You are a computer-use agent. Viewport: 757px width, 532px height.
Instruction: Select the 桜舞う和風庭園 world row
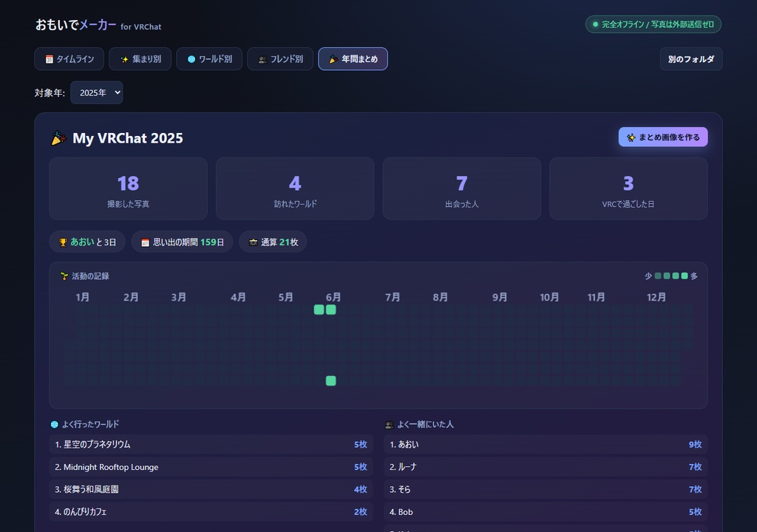coord(211,489)
